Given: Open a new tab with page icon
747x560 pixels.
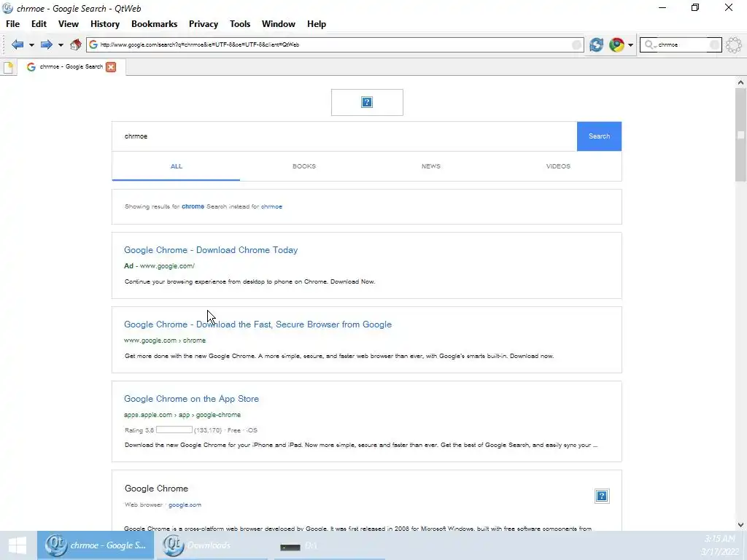Looking at the screenshot, I should [x=8, y=67].
